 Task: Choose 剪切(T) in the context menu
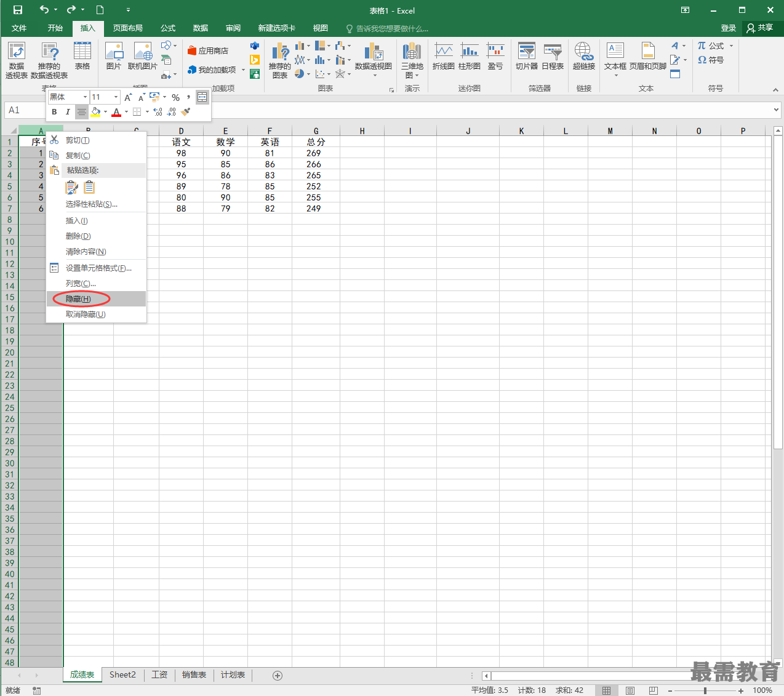point(96,140)
